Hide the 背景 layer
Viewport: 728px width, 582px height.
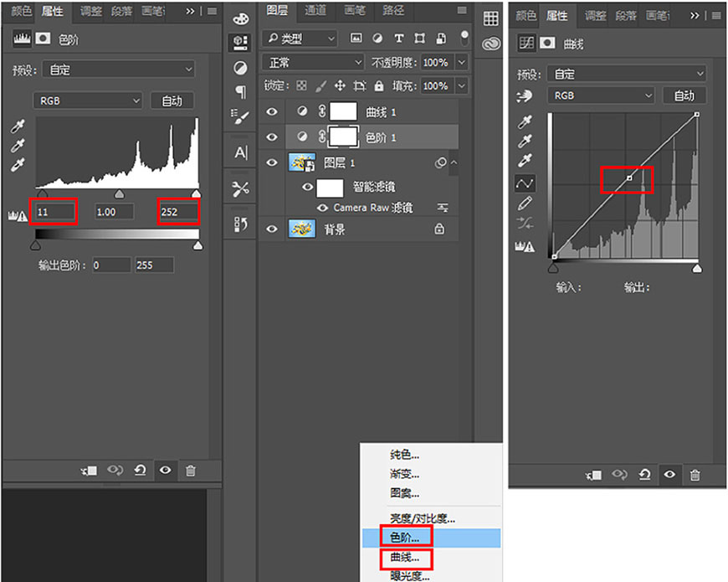pyautogui.click(x=272, y=229)
